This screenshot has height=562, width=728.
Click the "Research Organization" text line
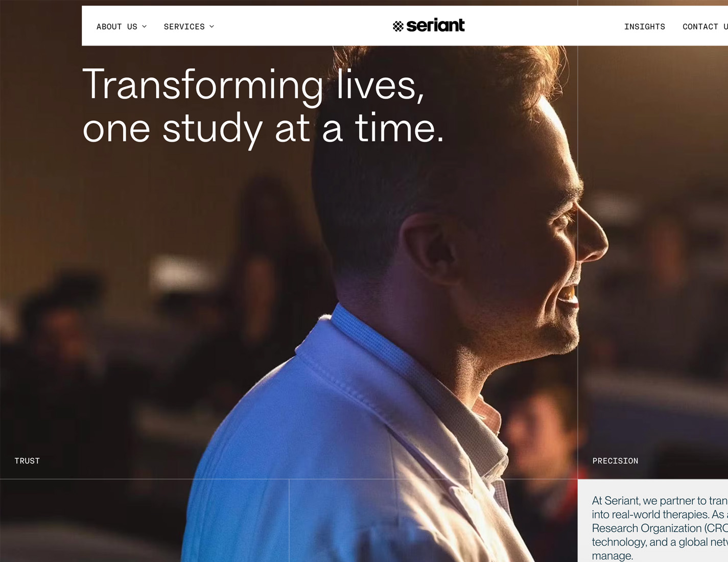[x=660, y=528]
